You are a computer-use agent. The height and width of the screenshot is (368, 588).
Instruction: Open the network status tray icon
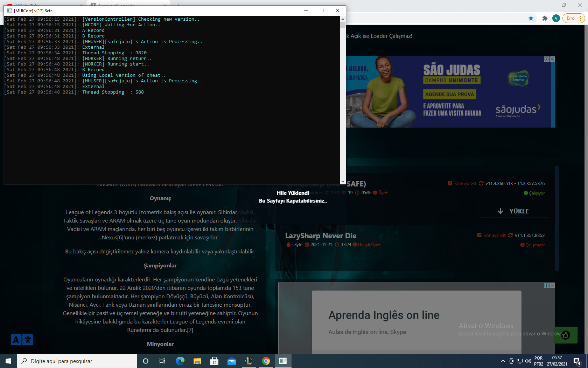pyautogui.click(x=520, y=361)
